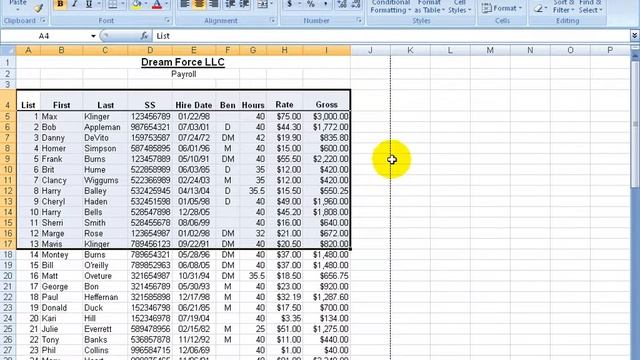Open the Number dialog launcher
This screenshot has height=360, width=640.
359,20
